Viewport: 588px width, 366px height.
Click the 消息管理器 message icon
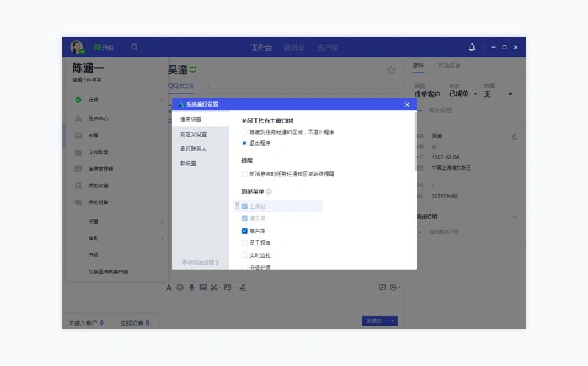point(78,169)
